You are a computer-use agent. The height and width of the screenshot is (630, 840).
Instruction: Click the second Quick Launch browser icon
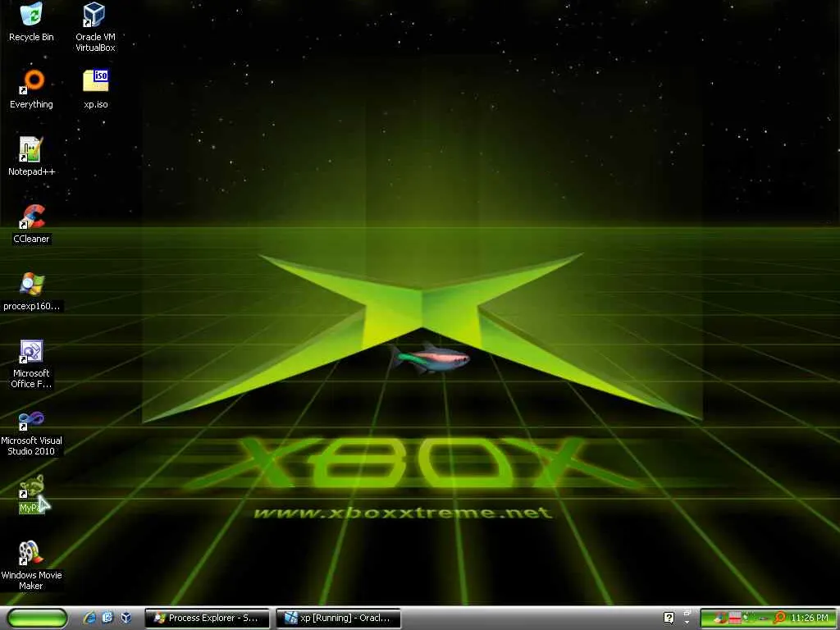(x=107, y=618)
